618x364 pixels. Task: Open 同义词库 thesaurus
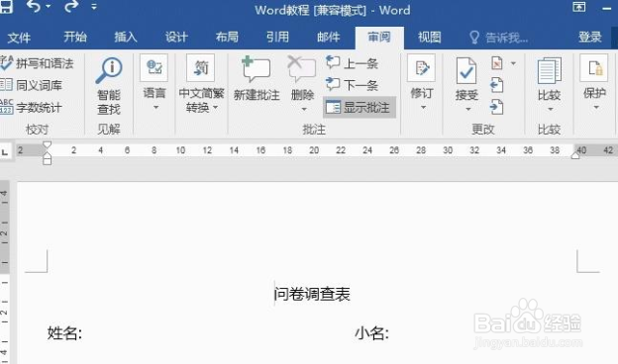(x=32, y=85)
